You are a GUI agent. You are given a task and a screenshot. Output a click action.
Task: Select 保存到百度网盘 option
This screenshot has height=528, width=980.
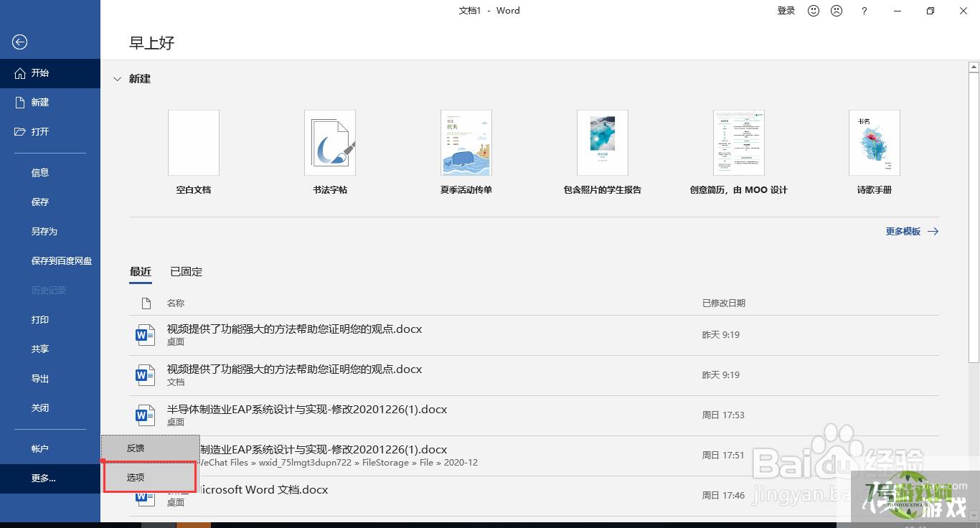(50, 261)
